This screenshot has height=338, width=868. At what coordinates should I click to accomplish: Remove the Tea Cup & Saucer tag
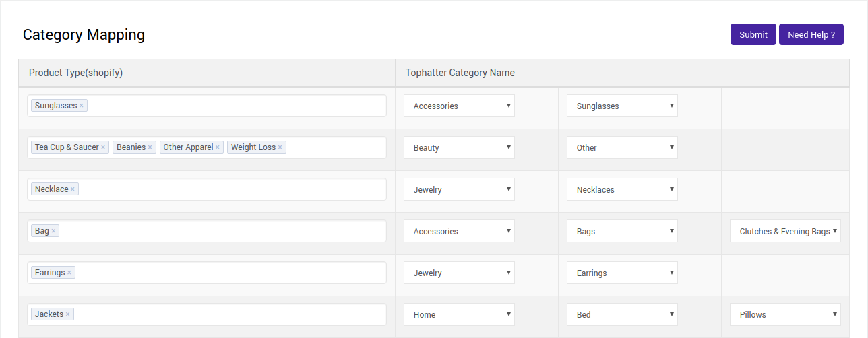[103, 147]
